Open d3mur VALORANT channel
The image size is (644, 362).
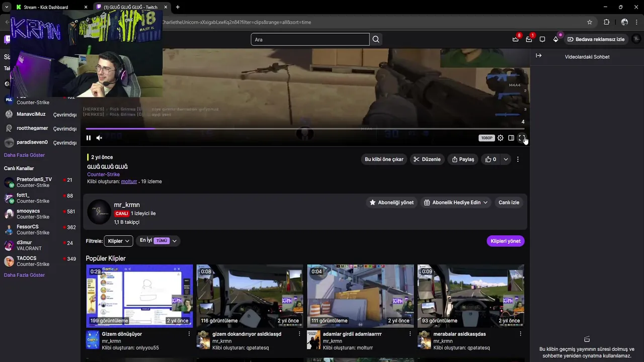pos(40,245)
